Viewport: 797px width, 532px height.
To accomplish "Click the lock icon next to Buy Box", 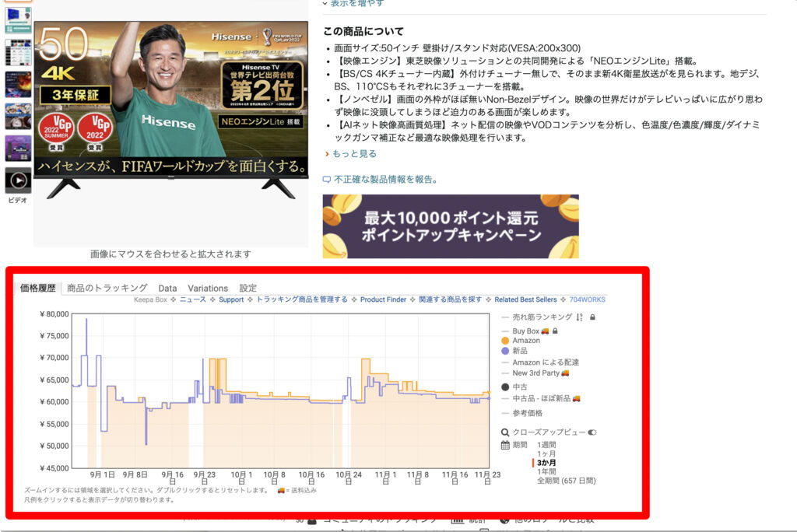I will 555,331.
